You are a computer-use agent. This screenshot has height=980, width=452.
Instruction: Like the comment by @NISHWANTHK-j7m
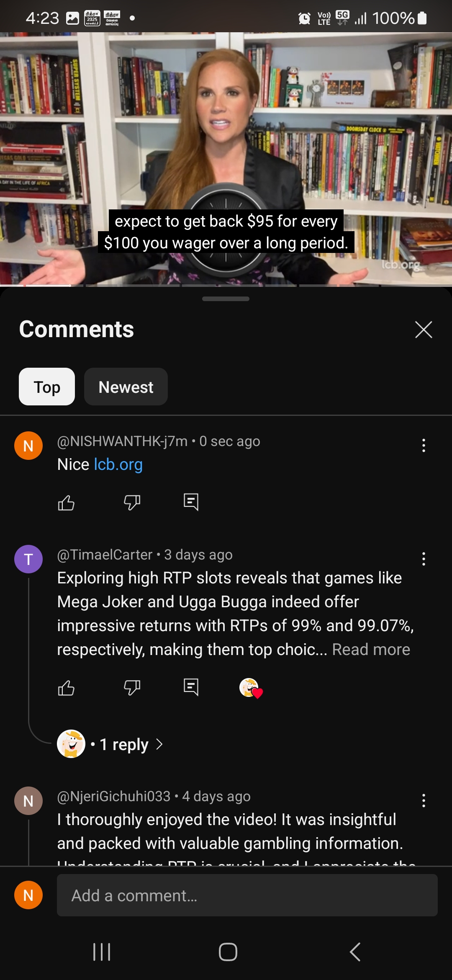(x=66, y=502)
